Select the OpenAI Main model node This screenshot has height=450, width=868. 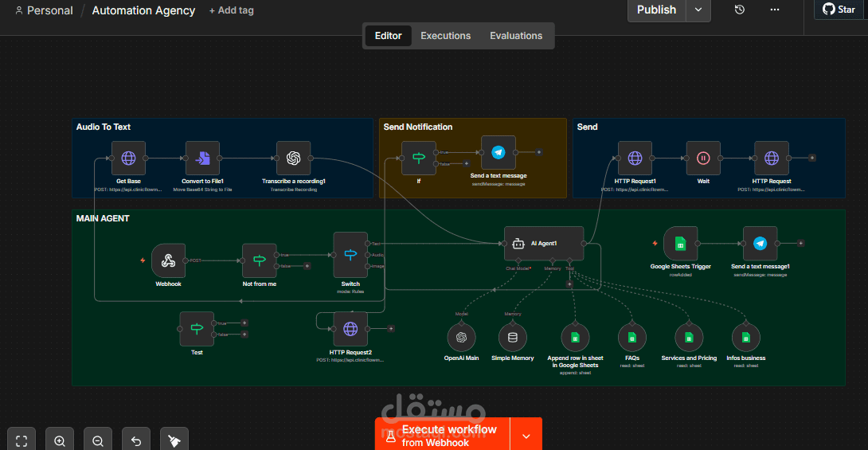tap(461, 338)
